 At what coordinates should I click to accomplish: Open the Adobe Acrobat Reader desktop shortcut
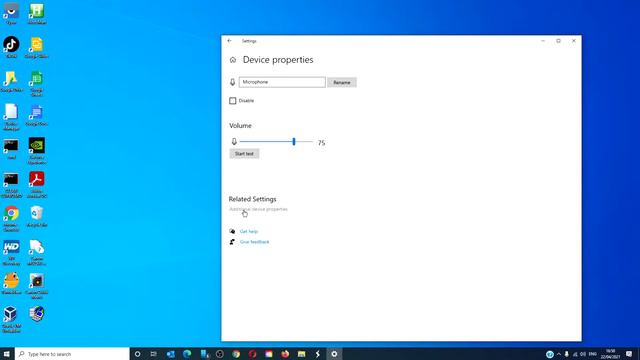point(36,184)
